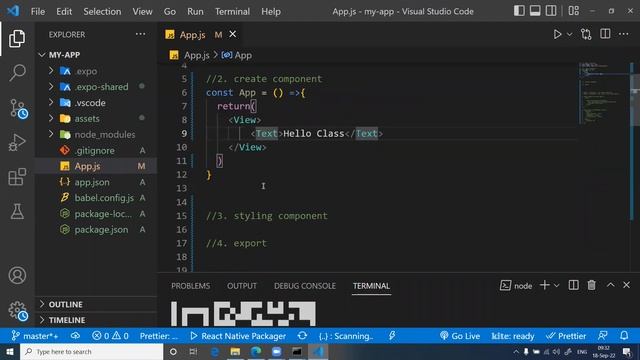The width and height of the screenshot is (640, 360).
Task: Maximize the panel size with chevron up
Action: click(x=610, y=285)
